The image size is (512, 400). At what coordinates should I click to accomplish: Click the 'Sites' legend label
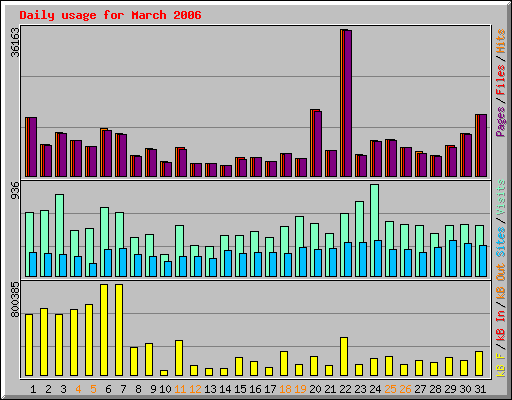tap(501, 242)
